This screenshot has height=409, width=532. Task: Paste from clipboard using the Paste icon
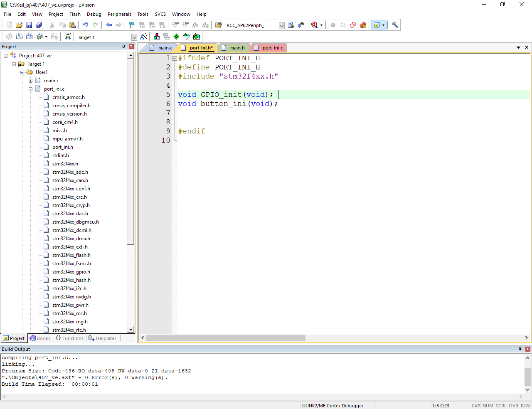(x=72, y=25)
